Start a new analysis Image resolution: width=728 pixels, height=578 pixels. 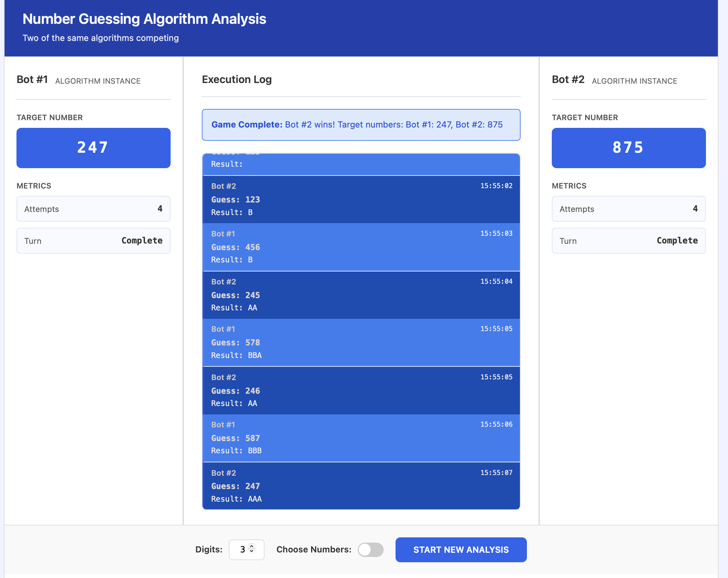pos(461,550)
